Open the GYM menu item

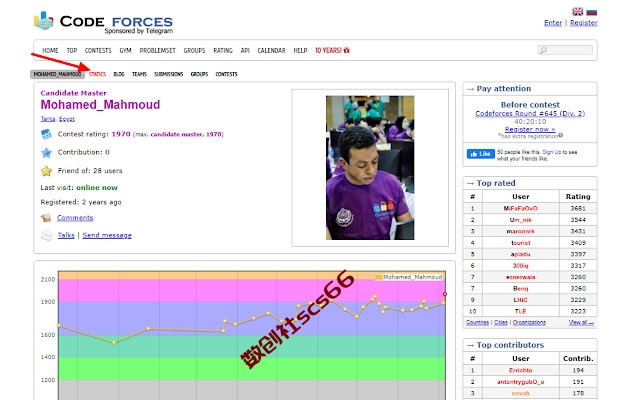(x=125, y=51)
